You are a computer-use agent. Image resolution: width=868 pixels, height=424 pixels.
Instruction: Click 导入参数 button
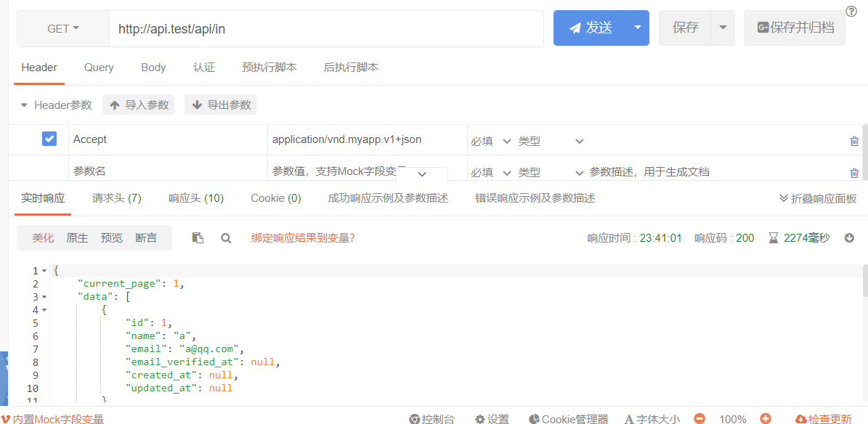click(139, 105)
